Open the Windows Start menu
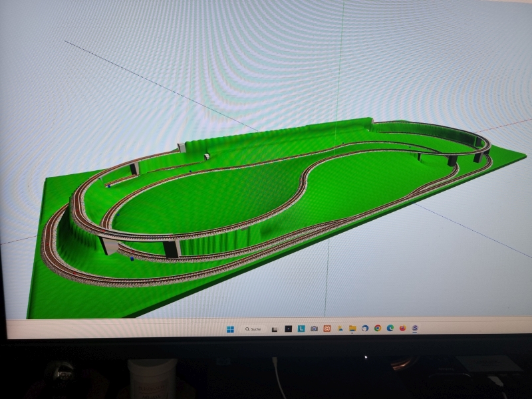This screenshot has height=399, width=532. 230,329
